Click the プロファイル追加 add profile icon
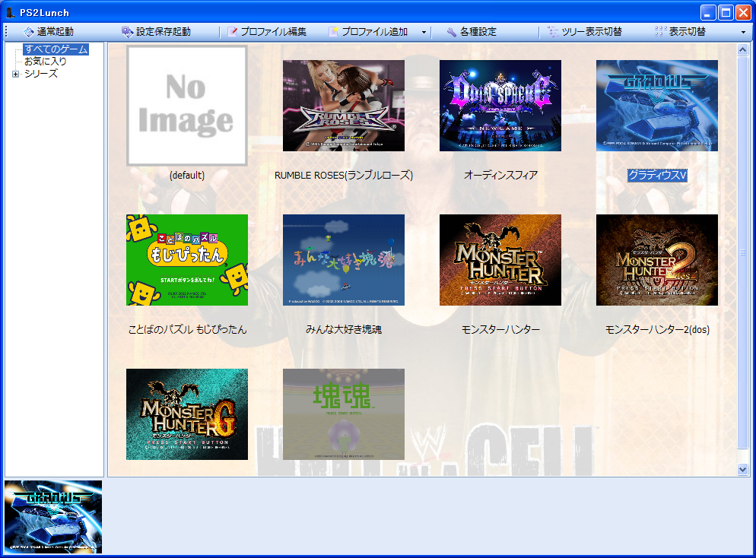Image resolution: width=756 pixels, height=558 pixels. tap(333, 32)
